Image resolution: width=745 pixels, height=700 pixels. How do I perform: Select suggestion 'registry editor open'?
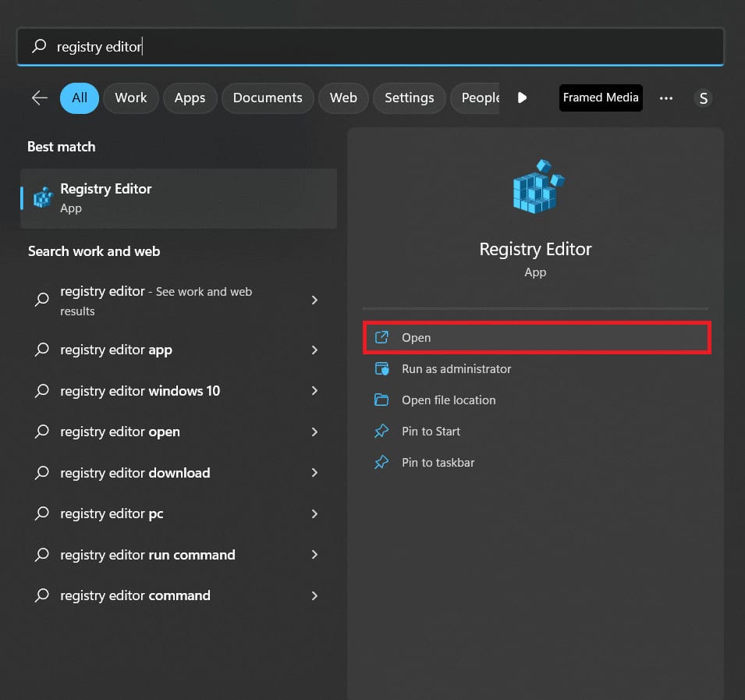coord(179,432)
